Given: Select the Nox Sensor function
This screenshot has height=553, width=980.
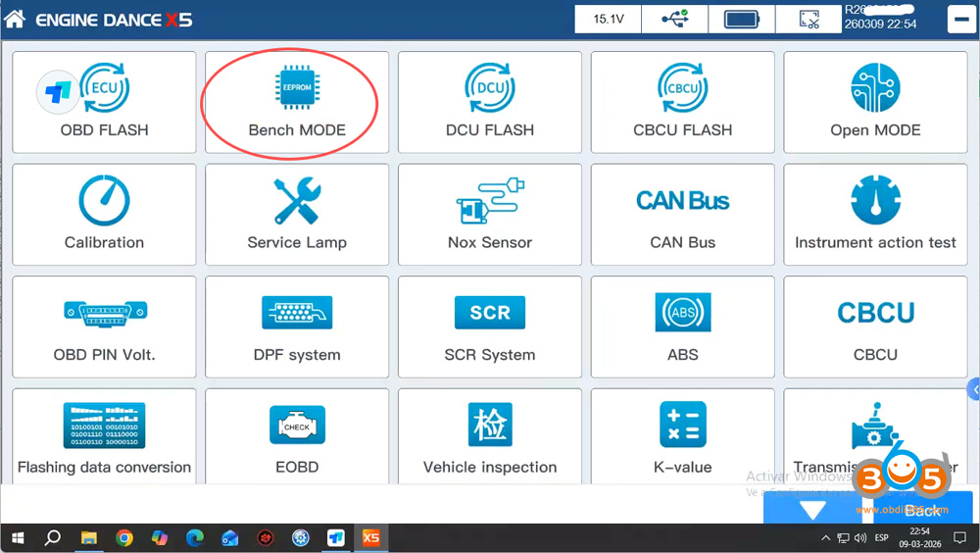Looking at the screenshot, I should (489, 215).
